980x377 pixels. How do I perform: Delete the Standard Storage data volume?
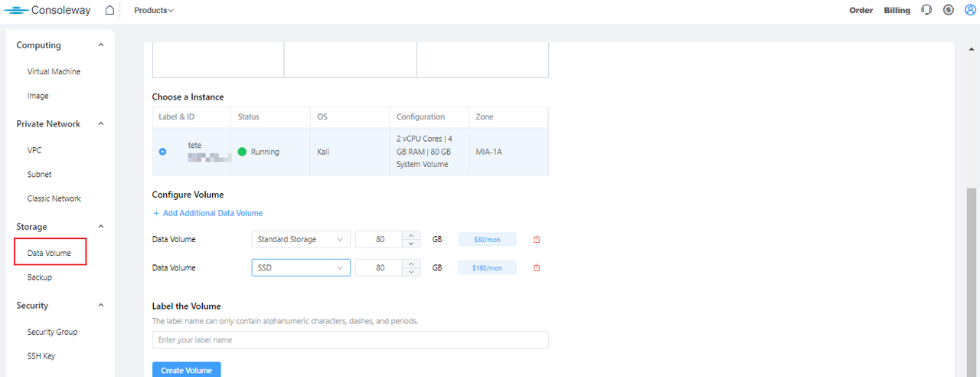[x=537, y=240]
